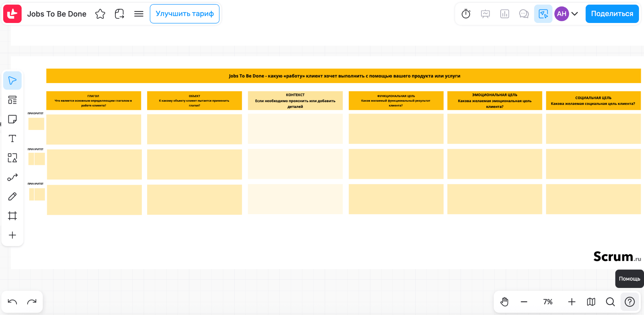Open the app home logo
This screenshot has height=315, width=644.
[x=13, y=14]
